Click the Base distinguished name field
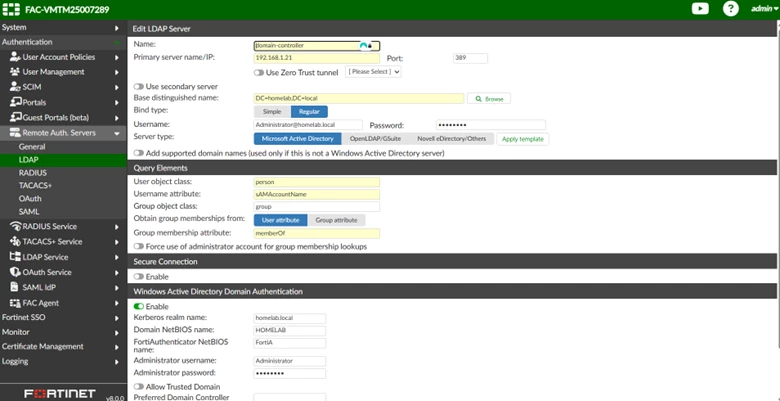Screen dimensions: 780x401 359,99
